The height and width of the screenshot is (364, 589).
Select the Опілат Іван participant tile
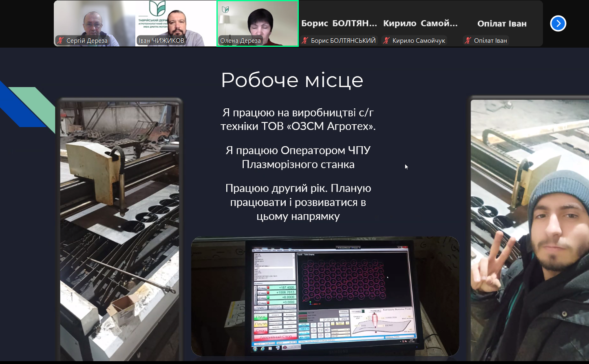pos(502,23)
